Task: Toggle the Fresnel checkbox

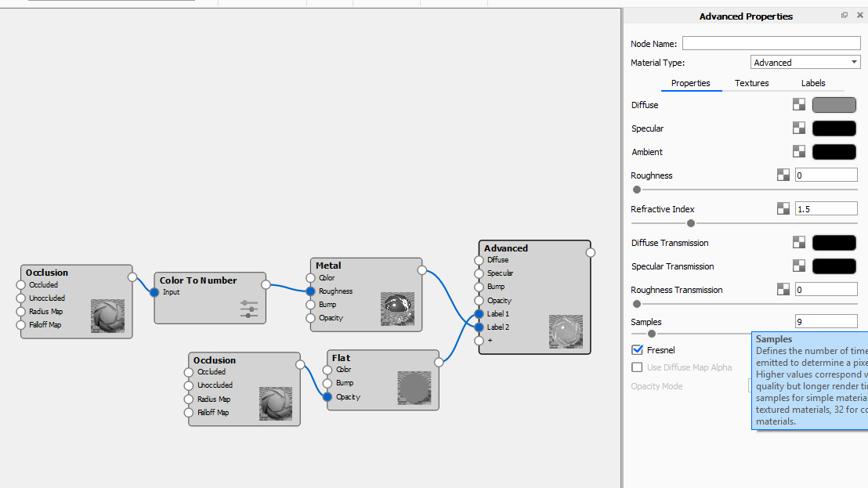Action: click(x=637, y=349)
